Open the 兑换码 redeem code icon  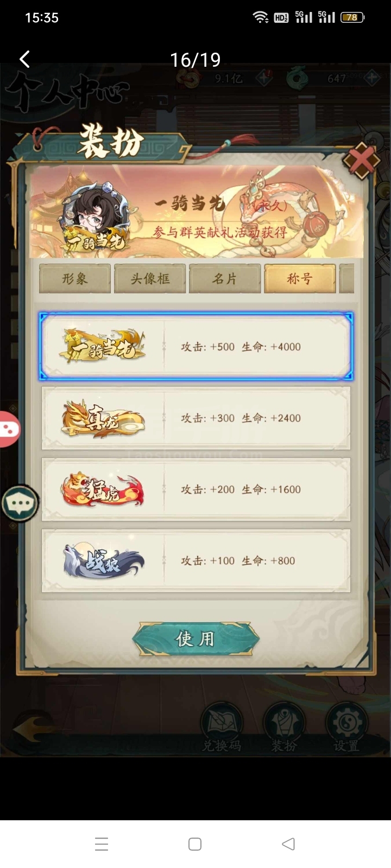pyautogui.click(x=221, y=727)
